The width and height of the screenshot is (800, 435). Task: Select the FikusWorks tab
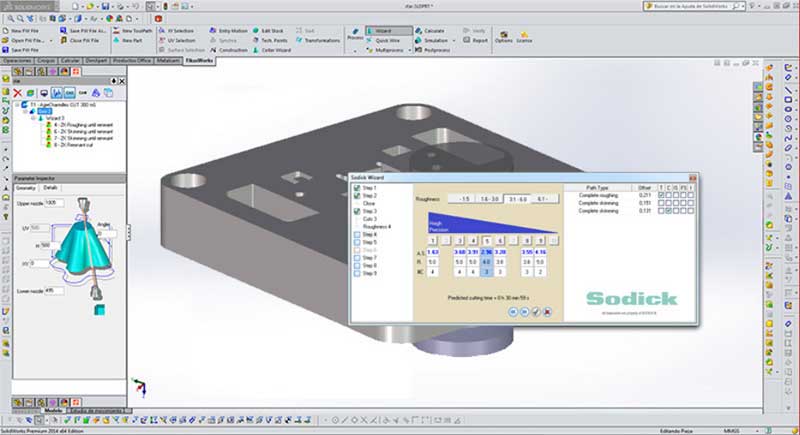point(199,61)
